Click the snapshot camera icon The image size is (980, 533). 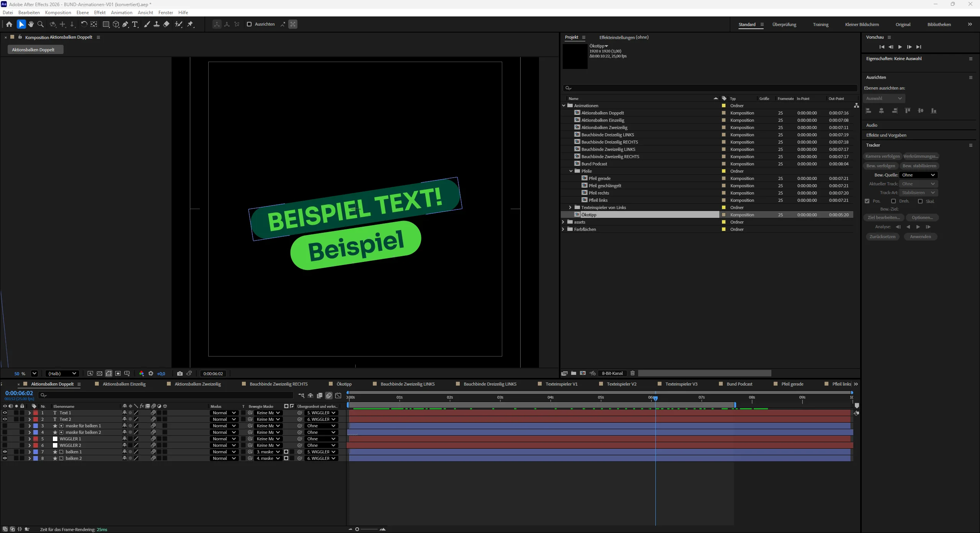[x=180, y=373]
